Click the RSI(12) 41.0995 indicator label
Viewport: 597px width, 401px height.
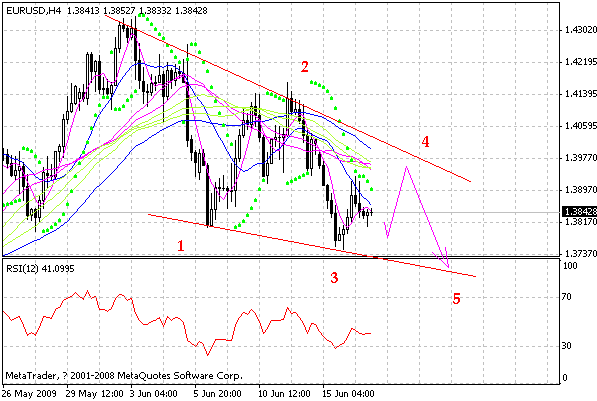[x=40, y=269]
